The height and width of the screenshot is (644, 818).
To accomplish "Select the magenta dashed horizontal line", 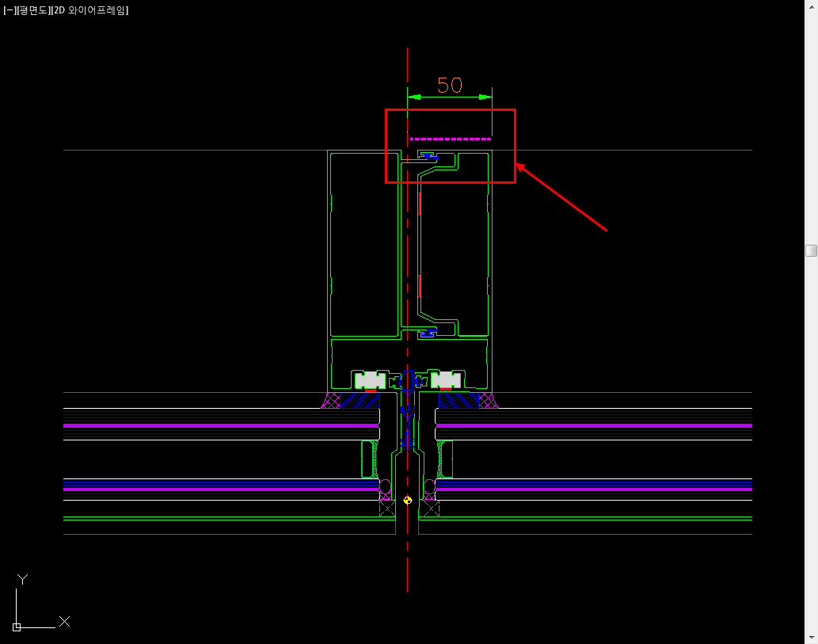I will [450, 139].
